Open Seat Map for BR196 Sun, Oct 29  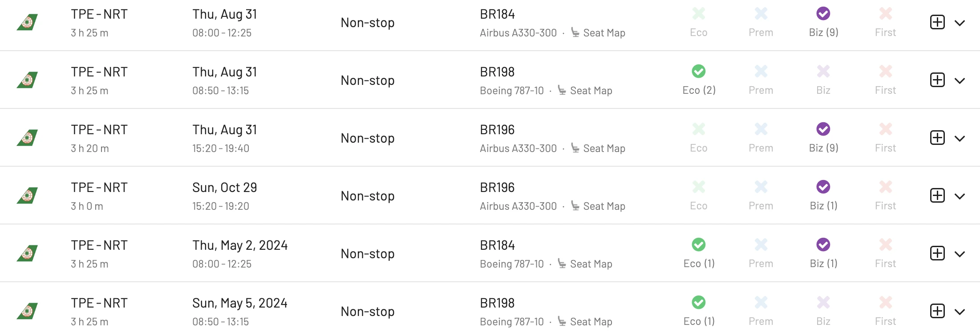point(604,206)
